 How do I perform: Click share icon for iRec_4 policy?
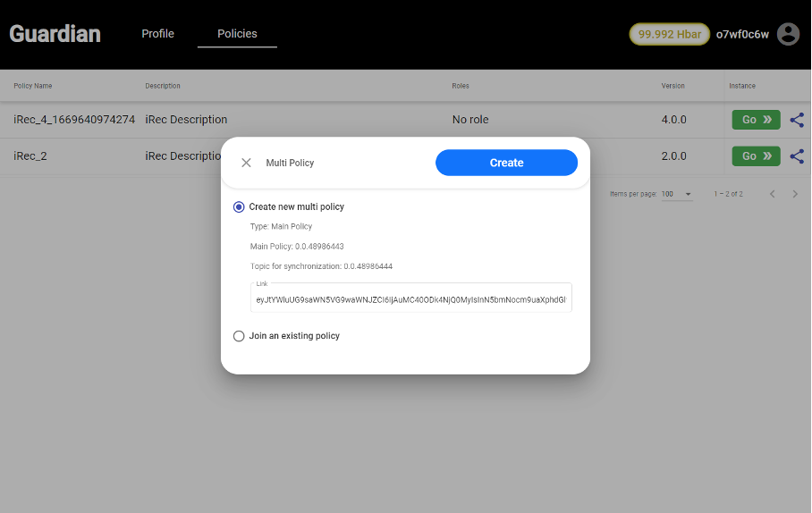[x=797, y=120]
